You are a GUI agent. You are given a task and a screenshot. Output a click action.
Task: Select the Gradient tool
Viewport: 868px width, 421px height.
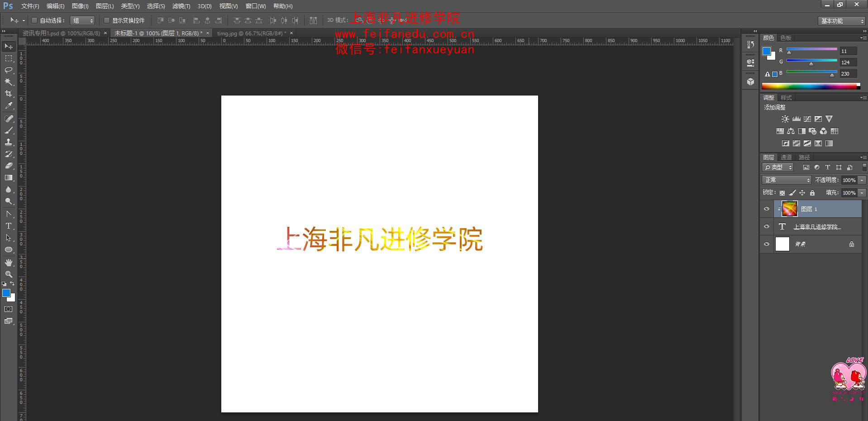pos(9,178)
